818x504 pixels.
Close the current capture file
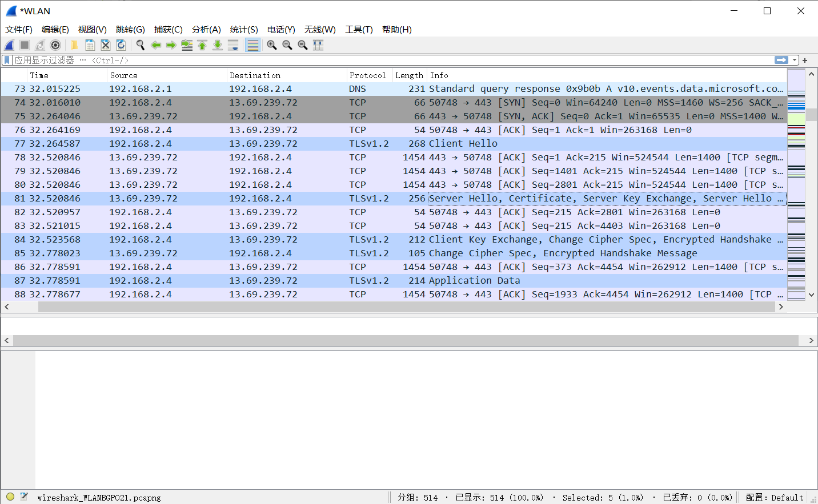(x=106, y=45)
